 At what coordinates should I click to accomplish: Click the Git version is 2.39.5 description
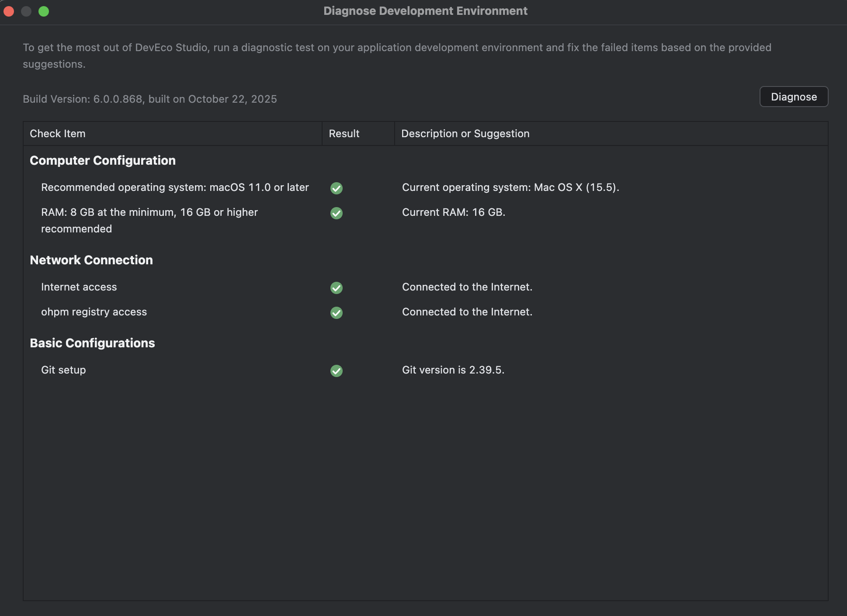click(x=453, y=370)
